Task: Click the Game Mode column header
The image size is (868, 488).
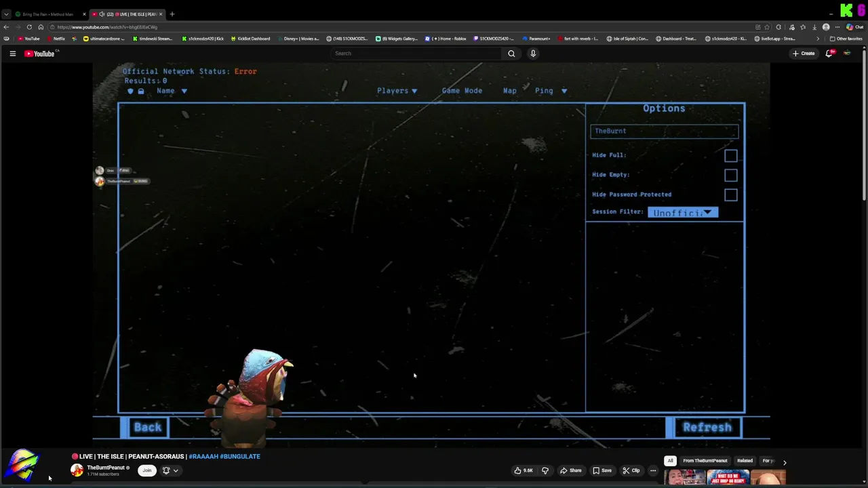Action: pos(462,91)
